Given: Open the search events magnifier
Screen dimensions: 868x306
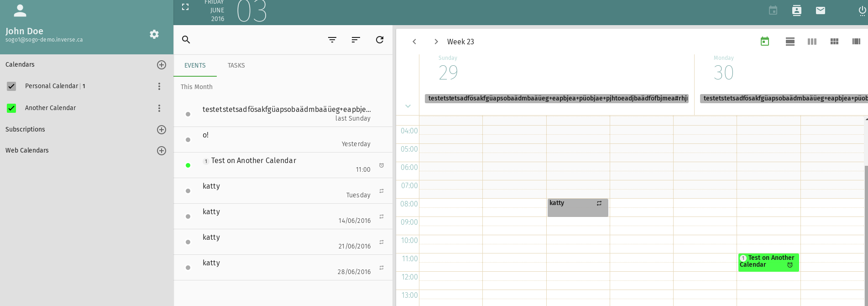Looking at the screenshot, I should pyautogui.click(x=186, y=40).
